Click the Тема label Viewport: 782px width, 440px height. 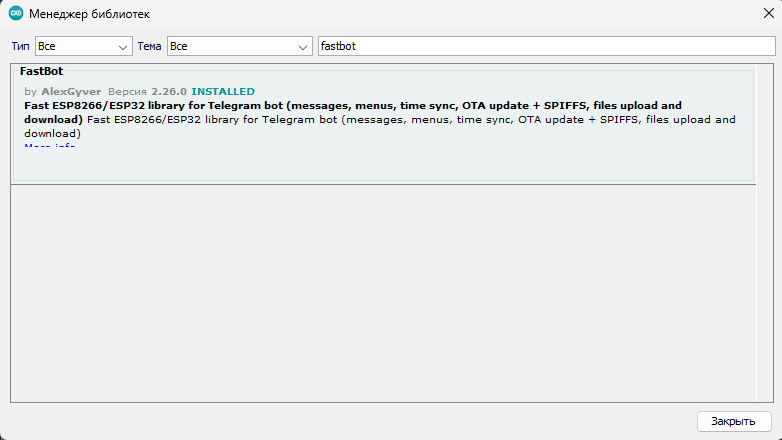tap(149, 46)
